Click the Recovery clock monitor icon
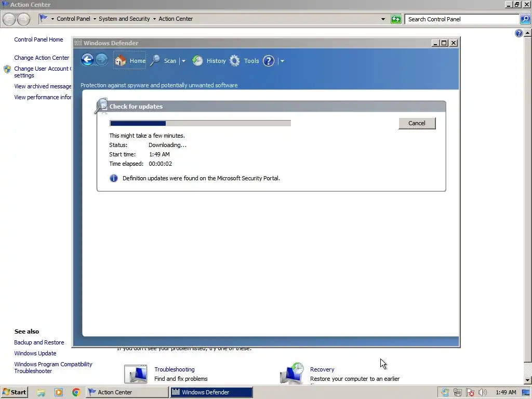Viewport: 532px width, 399px height. click(292, 373)
